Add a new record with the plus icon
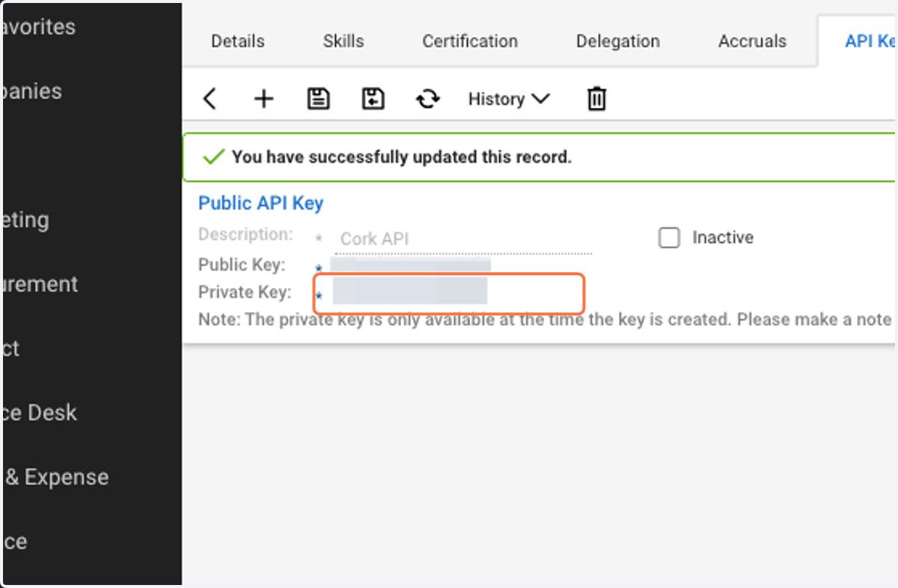 click(x=263, y=99)
